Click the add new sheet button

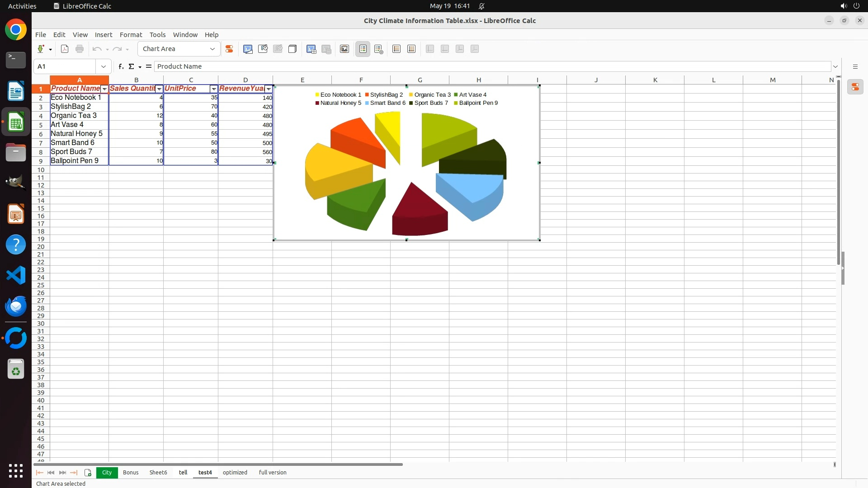tap(88, 473)
